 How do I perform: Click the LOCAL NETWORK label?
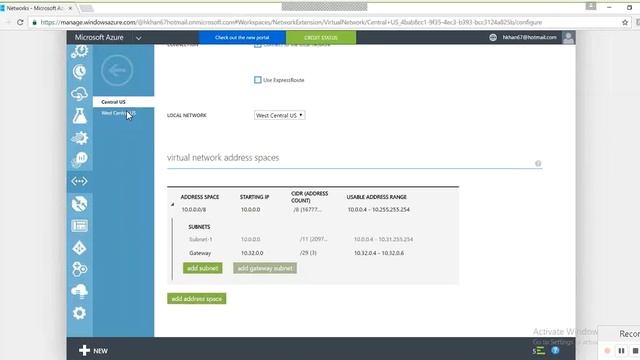(x=187, y=116)
